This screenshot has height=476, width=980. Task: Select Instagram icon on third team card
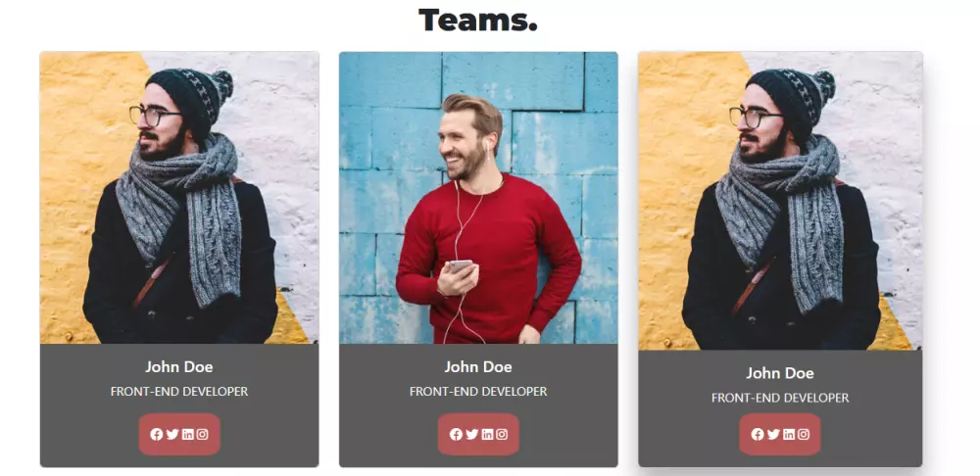[804, 434]
